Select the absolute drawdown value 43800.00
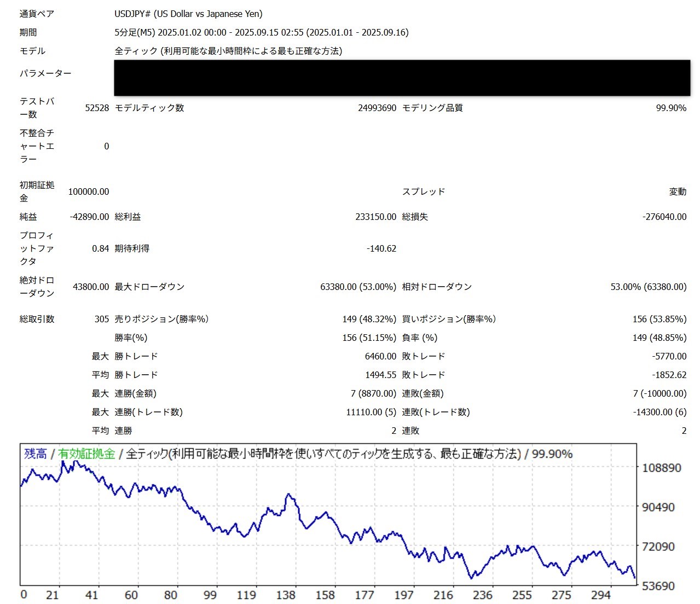 coord(91,287)
